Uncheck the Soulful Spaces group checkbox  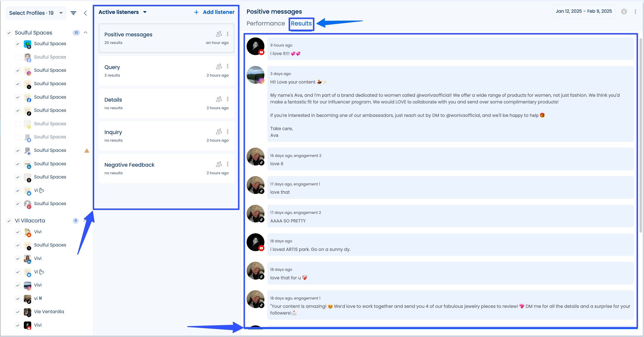click(x=9, y=33)
